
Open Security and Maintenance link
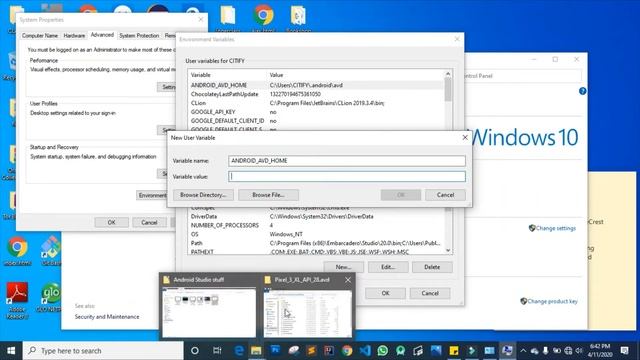click(x=107, y=317)
